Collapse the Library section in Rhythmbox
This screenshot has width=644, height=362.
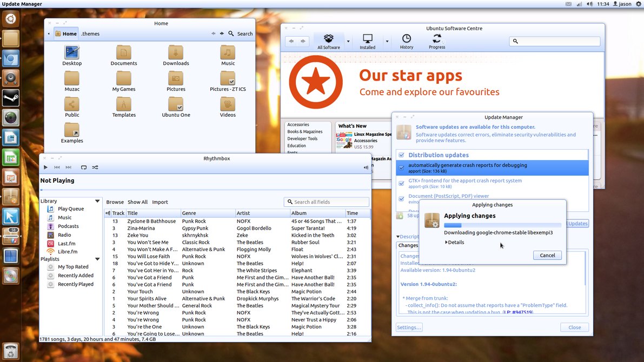[x=97, y=201]
